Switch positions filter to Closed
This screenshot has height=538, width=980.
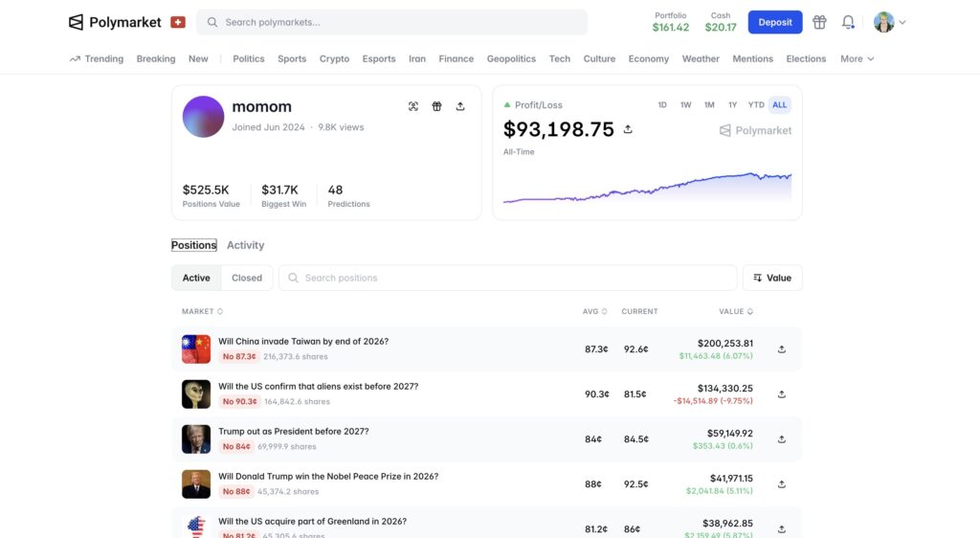pos(246,278)
